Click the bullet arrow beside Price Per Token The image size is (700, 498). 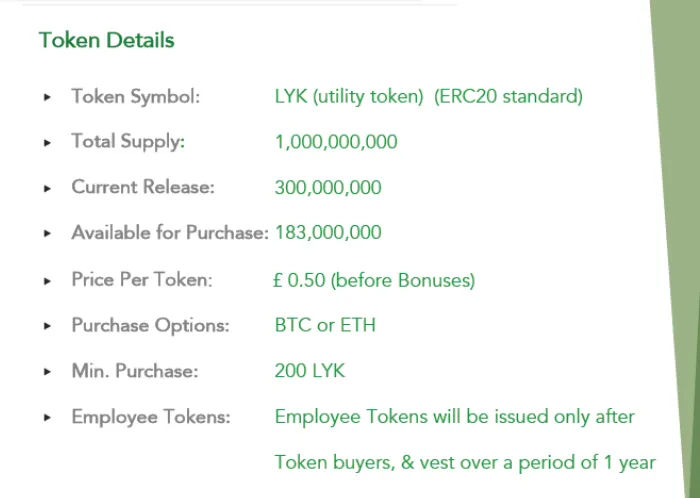point(47,281)
